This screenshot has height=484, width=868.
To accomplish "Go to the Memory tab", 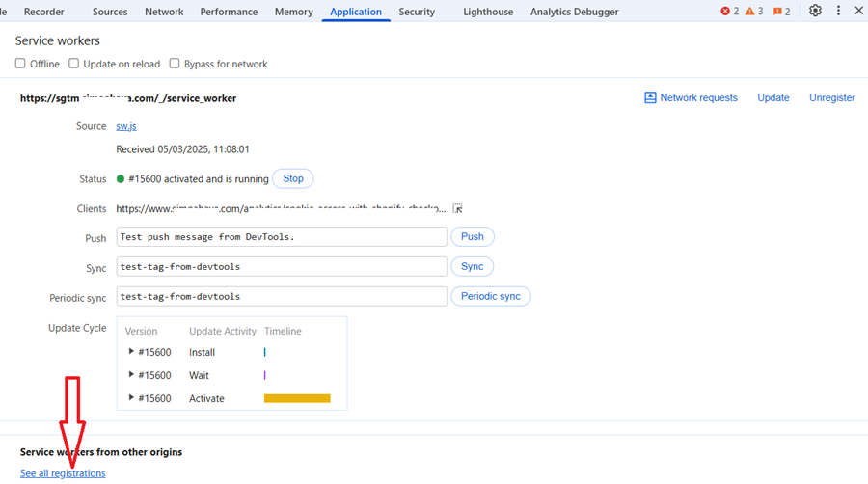I will pos(293,12).
